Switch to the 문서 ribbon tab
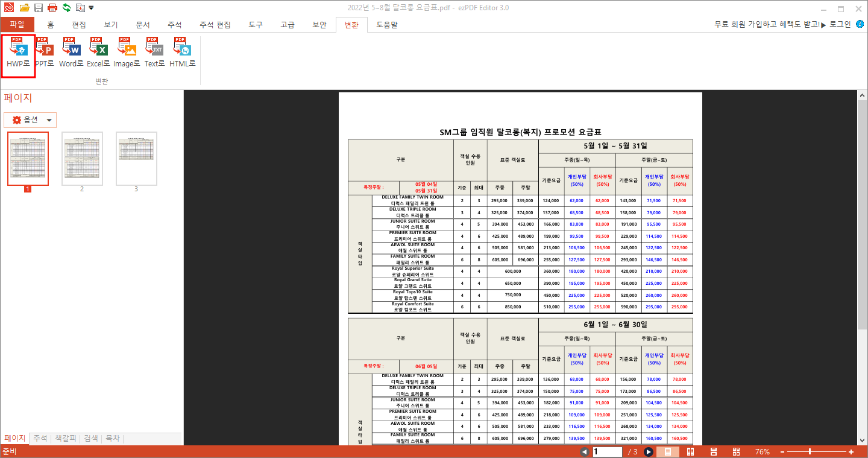 coord(143,25)
